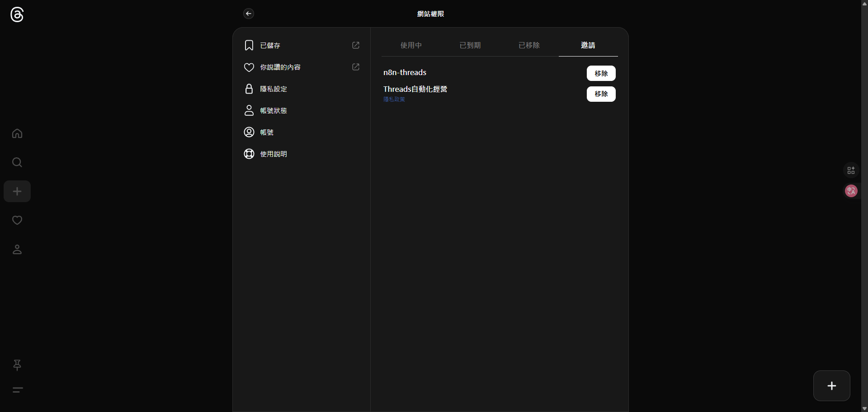This screenshot has height=412, width=868.
Task: Remove the n8n-threads permission
Action: (600, 73)
